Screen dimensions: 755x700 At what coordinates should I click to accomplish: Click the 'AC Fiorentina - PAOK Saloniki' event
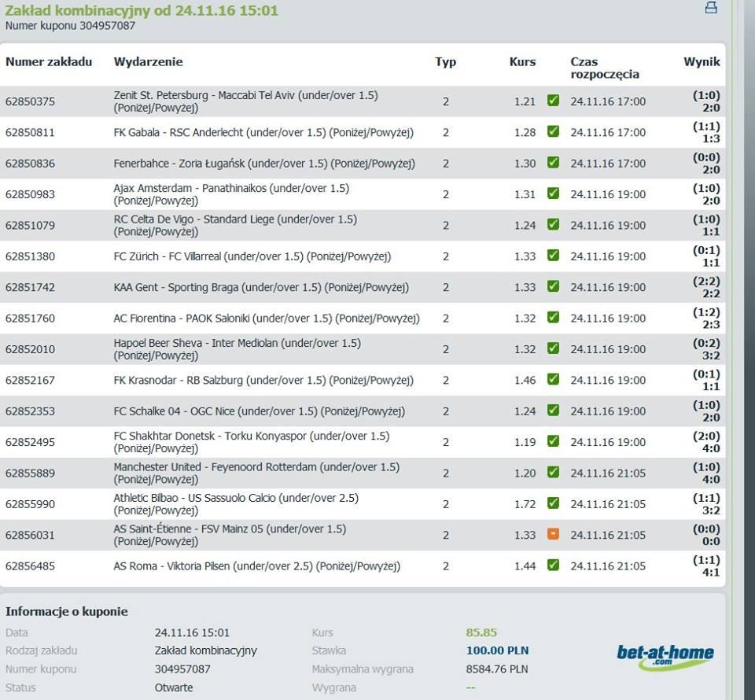pos(267,319)
